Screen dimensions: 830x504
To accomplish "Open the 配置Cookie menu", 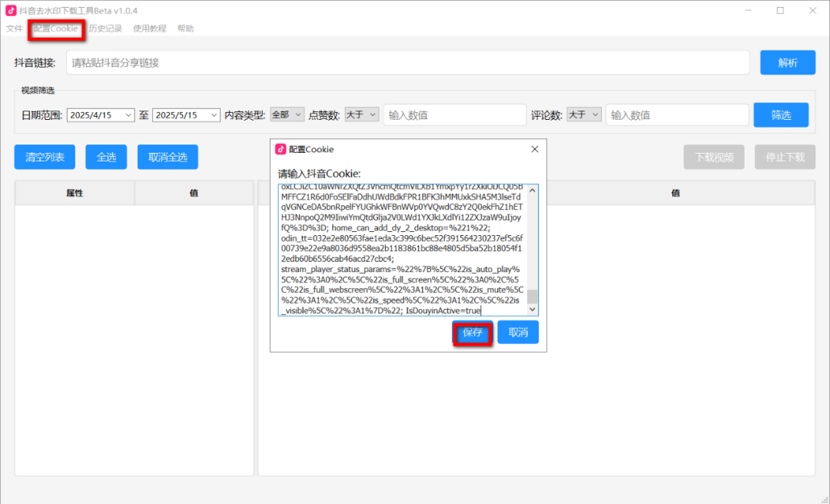I will coord(55,28).
